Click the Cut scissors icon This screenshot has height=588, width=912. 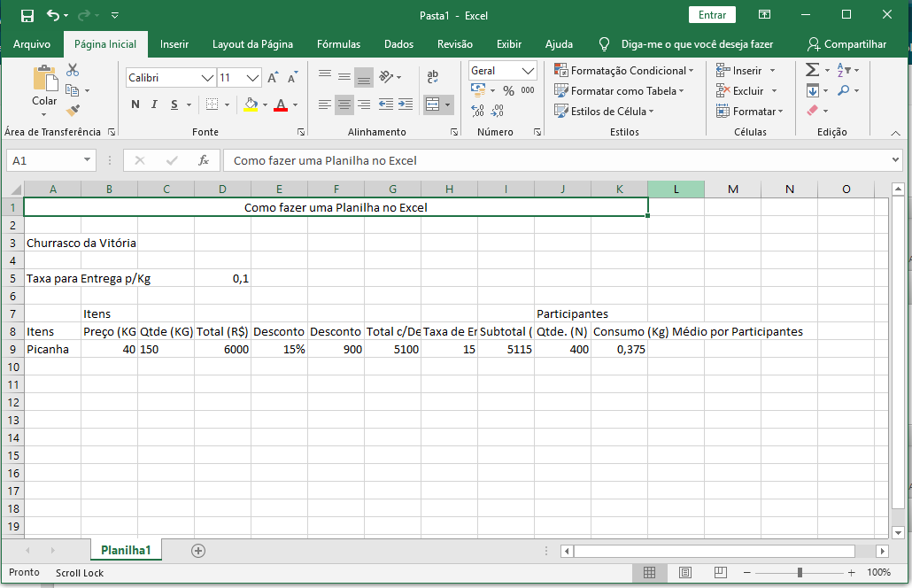73,70
